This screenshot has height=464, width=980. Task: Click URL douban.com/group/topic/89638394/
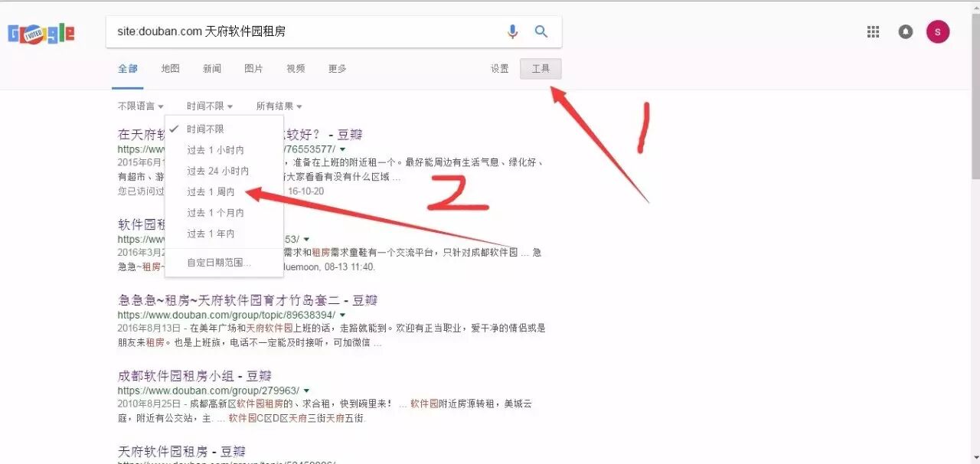[227, 315]
